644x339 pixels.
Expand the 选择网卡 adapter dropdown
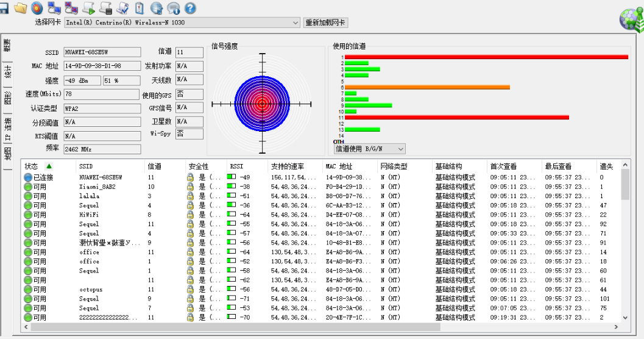295,23
